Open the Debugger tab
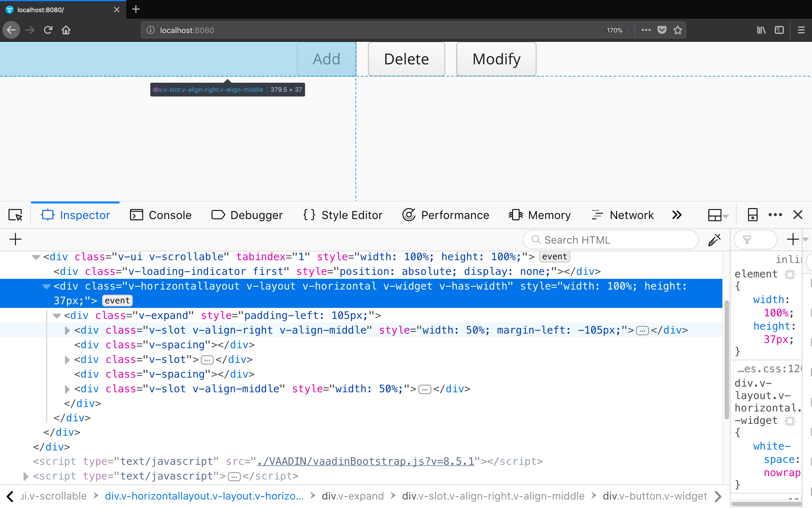 [x=247, y=215]
